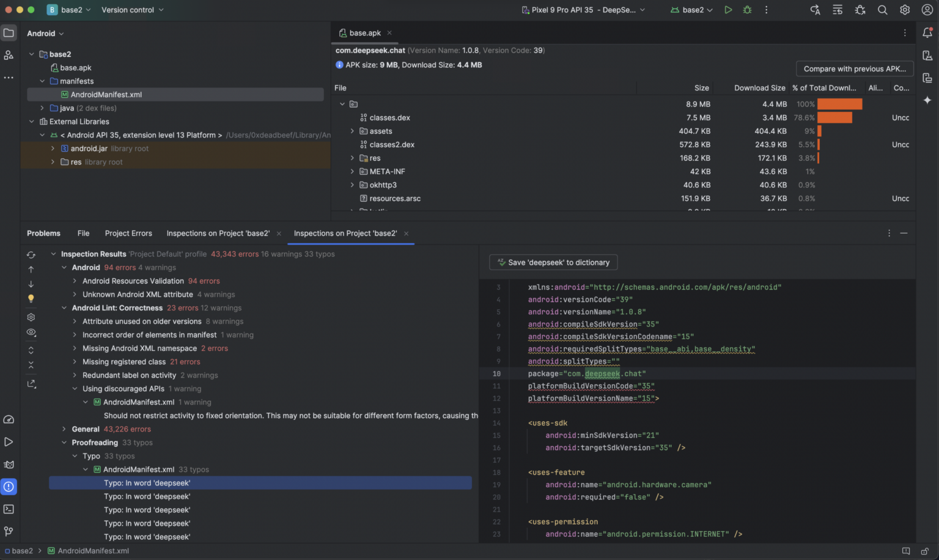939x560 pixels.
Task: Launch the Profiler tool window
Action: click(x=9, y=419)
